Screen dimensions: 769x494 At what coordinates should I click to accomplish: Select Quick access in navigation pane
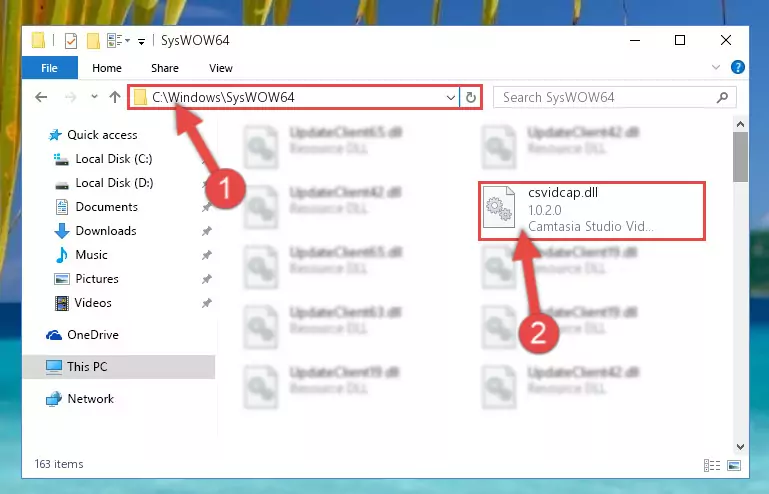pos(102,134)
